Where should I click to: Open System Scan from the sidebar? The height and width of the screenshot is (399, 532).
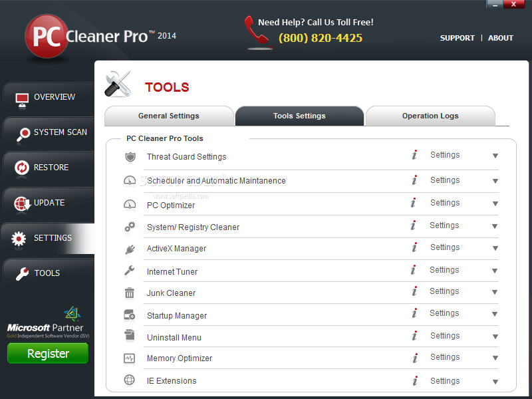coord(49,134)
